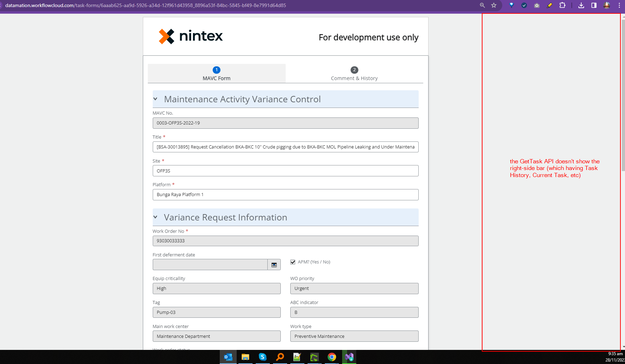The image size is (625, 364).
Task: Click the browser zoom magnifier icon
Action: pyautogui.click(x=482, y=5)
